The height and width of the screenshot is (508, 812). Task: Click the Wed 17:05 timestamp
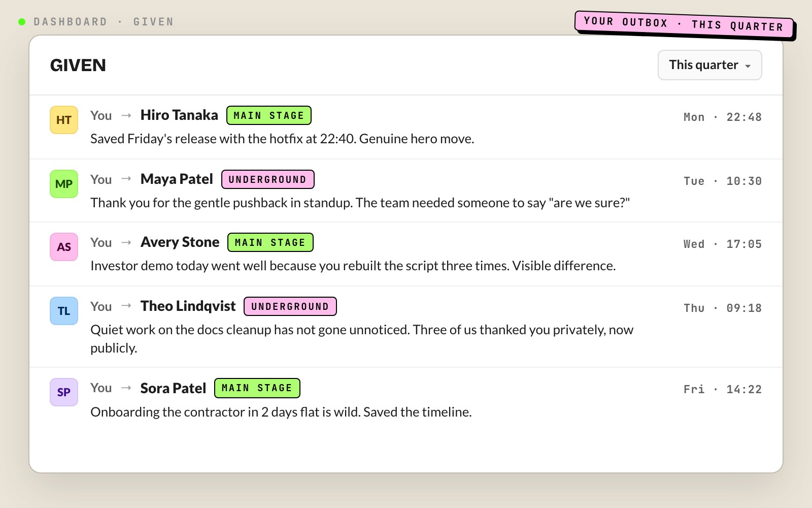723,244
